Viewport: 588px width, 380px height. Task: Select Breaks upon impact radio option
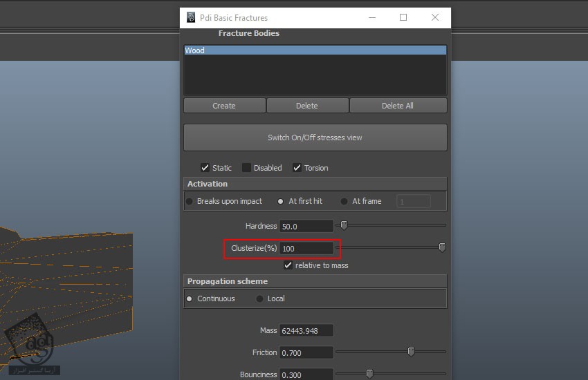tap(190, 201)
